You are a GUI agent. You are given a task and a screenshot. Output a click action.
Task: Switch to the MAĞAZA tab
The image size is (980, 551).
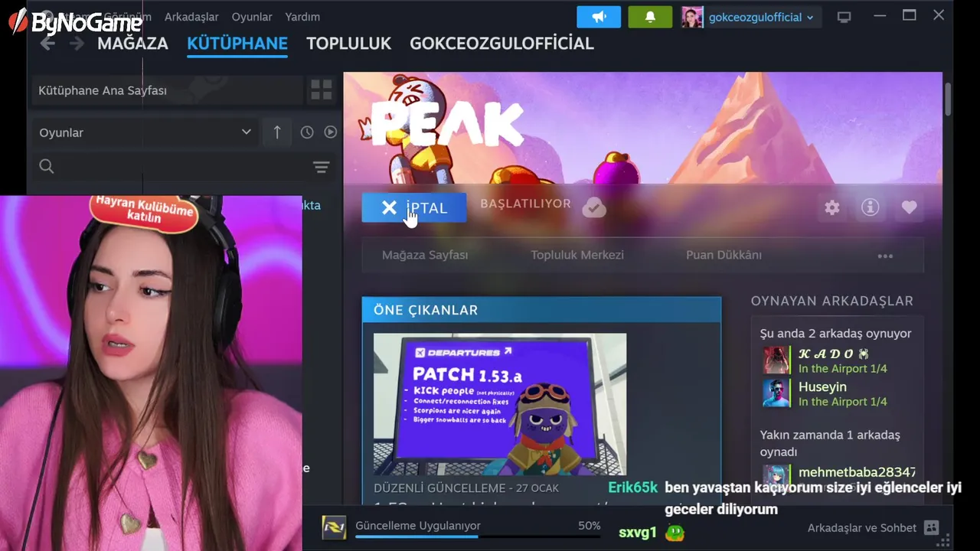(x=132, y=44)
